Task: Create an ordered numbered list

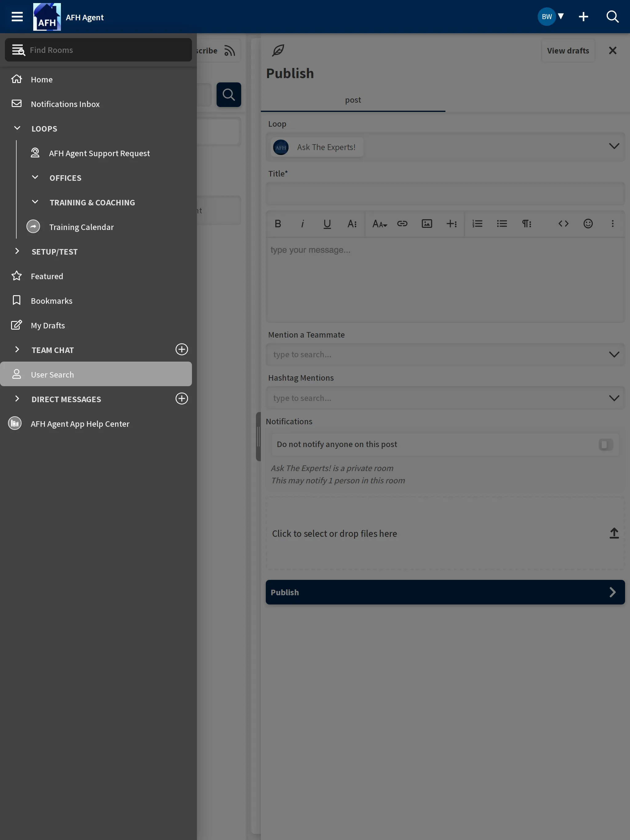Action: pyautogui.click(x=477, y=224)
